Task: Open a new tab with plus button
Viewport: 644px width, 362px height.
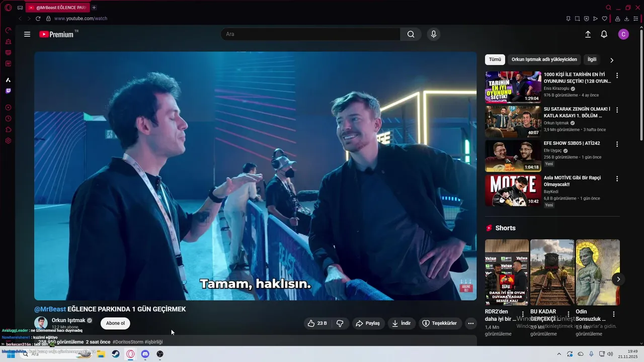Action: tap(94, 8)
